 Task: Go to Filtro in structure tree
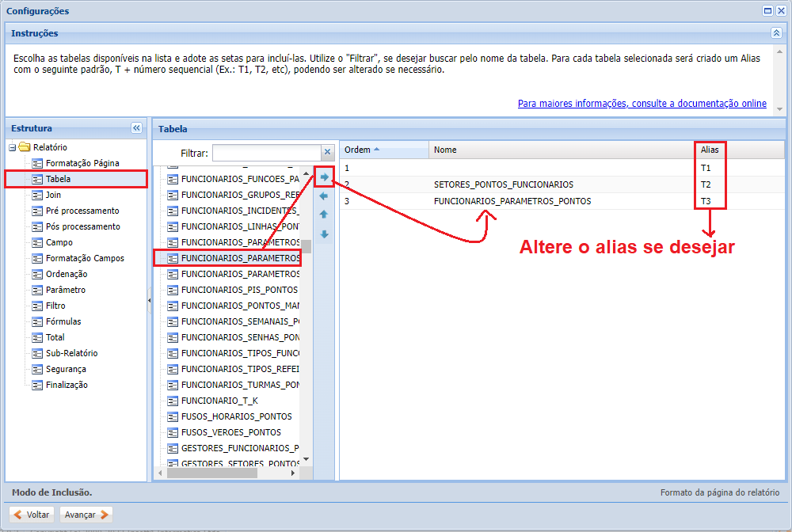click(55, 306)
